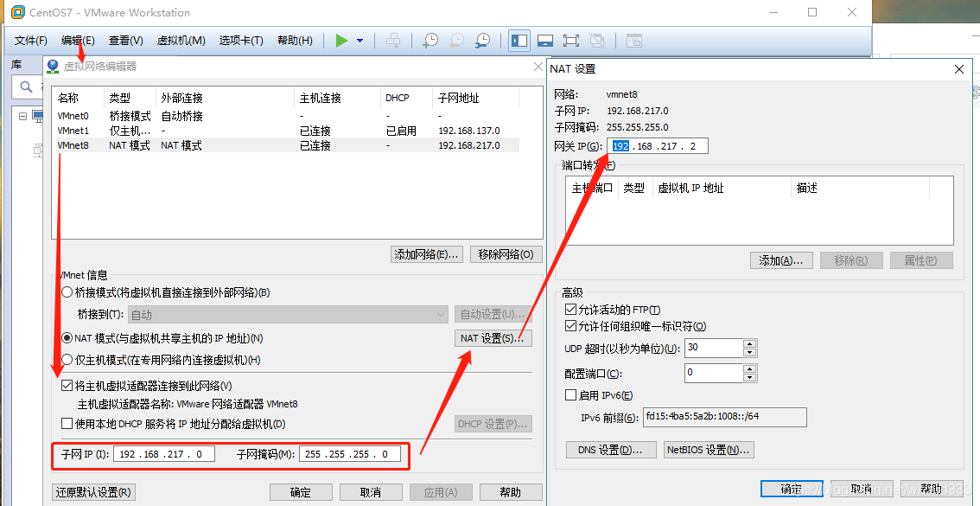Enable 使用本地 DHCP 服务 checkbox
The image size is (980, 506).
pyautogui.click(x=67, y=424)
